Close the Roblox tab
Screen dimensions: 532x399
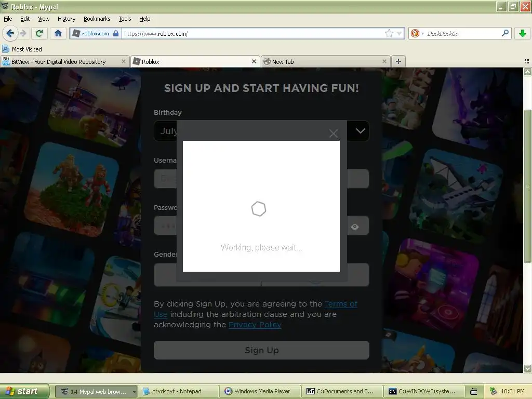[254, 61]
